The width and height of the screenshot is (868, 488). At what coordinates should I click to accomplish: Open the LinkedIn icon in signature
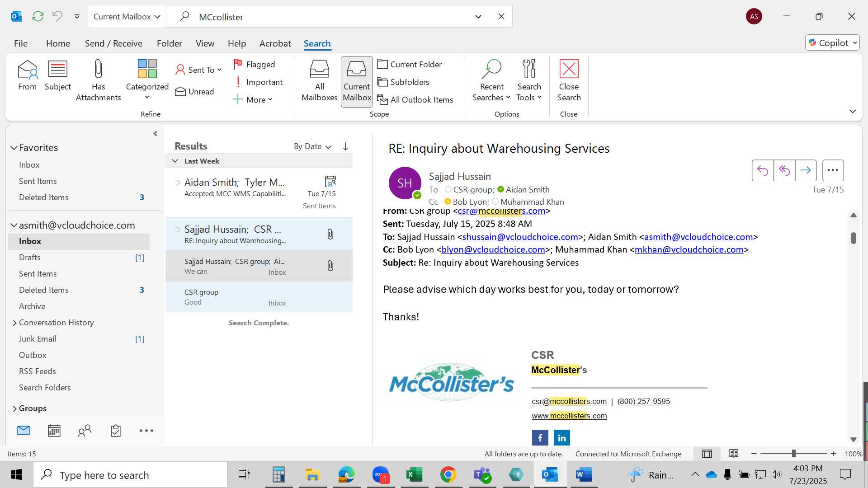(561, 438)
